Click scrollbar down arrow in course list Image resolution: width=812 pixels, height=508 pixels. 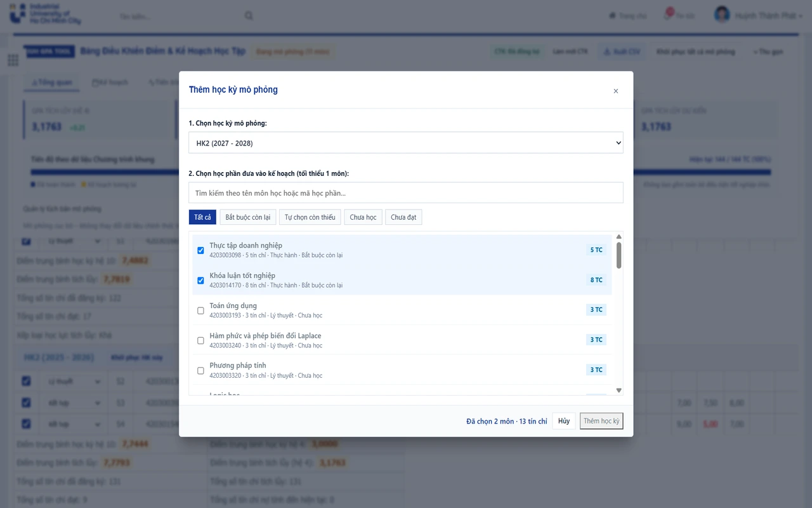(619, 391)
